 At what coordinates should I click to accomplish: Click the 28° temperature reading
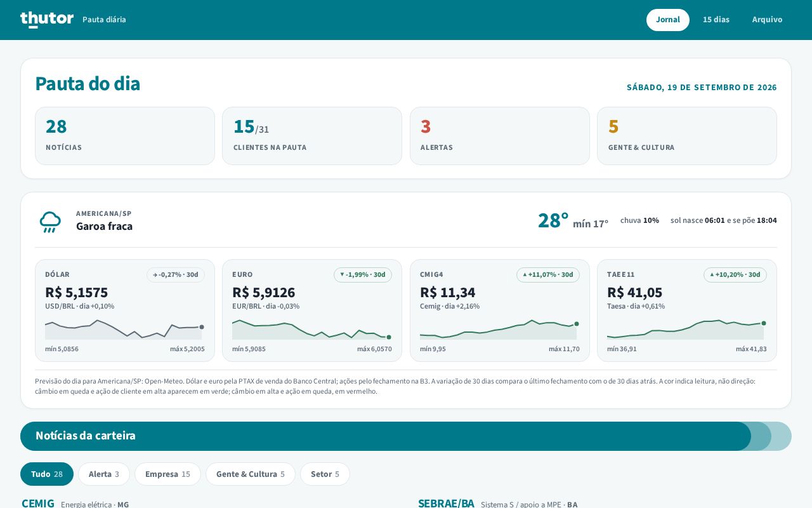[x=553, y=220]
